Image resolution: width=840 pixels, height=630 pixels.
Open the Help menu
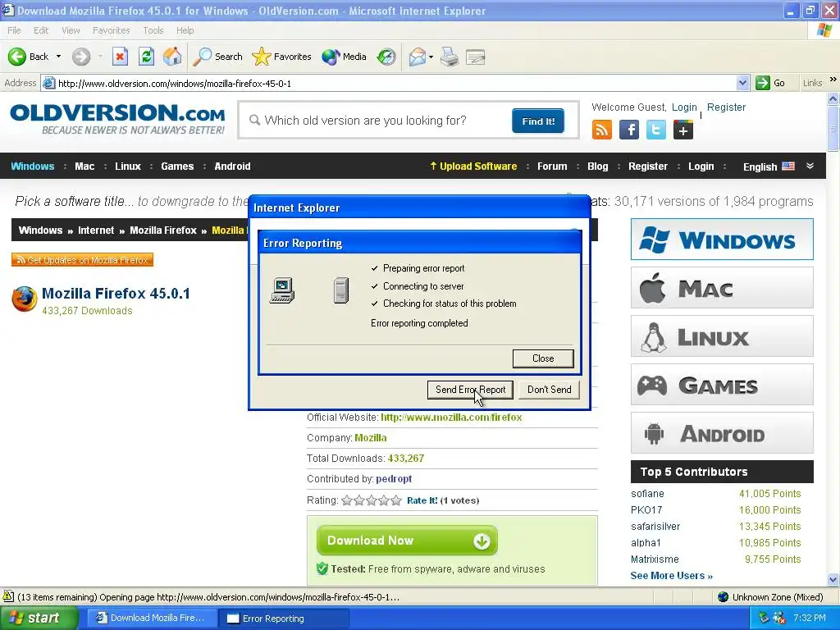185,30
